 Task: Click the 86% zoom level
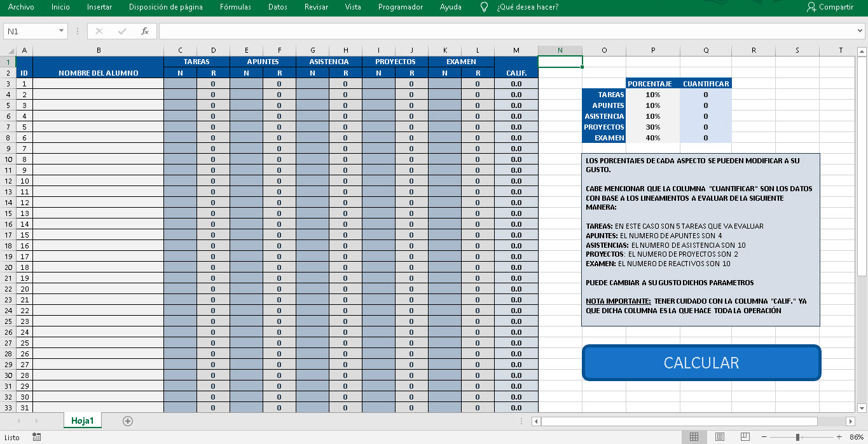point(856,437)
